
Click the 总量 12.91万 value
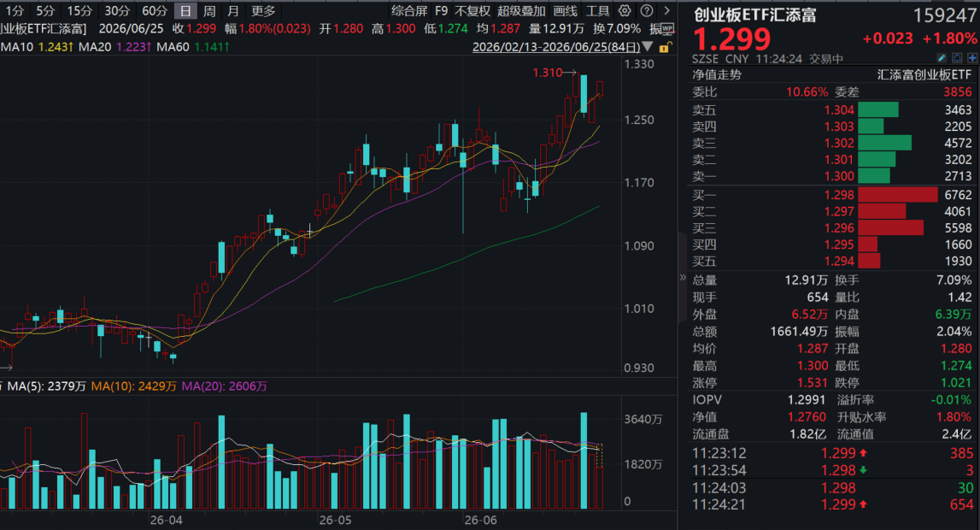click(807, 280)
